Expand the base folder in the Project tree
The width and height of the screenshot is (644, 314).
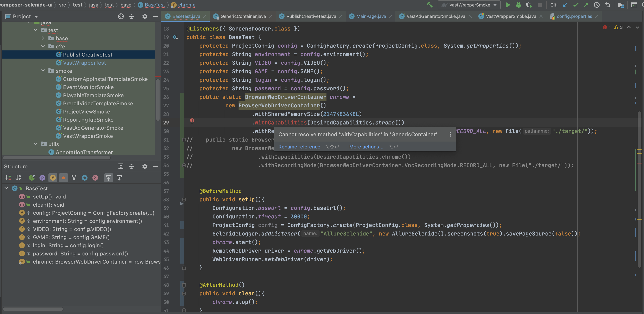click(43, 38)
